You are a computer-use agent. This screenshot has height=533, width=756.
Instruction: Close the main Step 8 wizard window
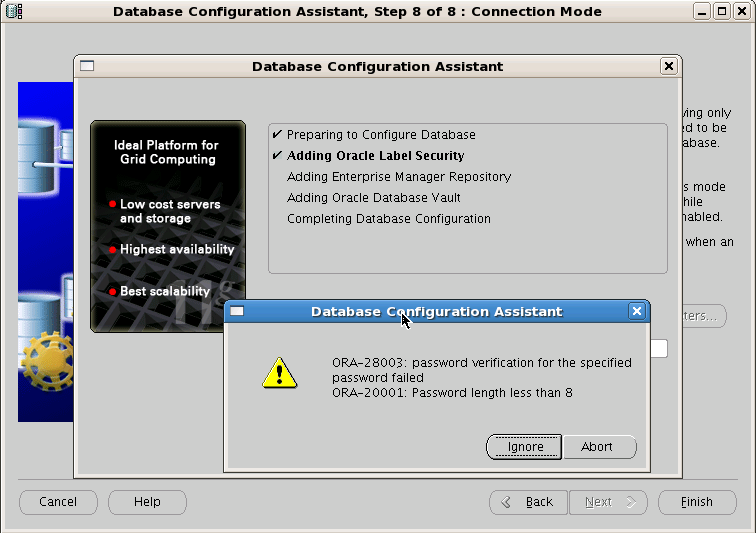[x=742, y=11]
